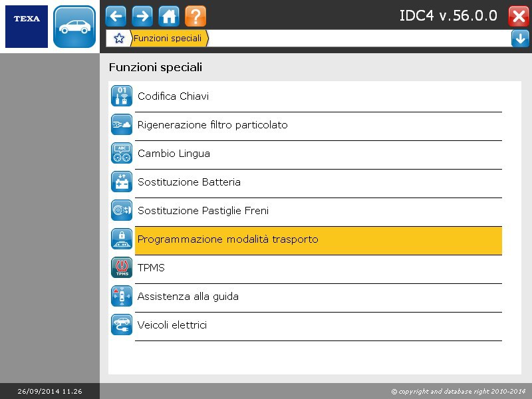532x399 pixels.
Task: Select Sostituzione Pastiglie Freni
Action: coord(319,211)
